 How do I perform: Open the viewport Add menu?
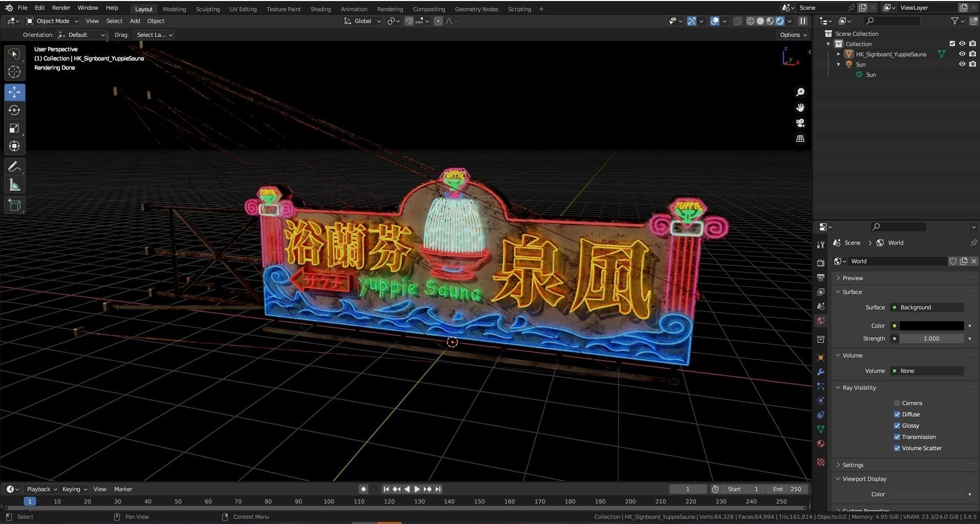[135, 21]
